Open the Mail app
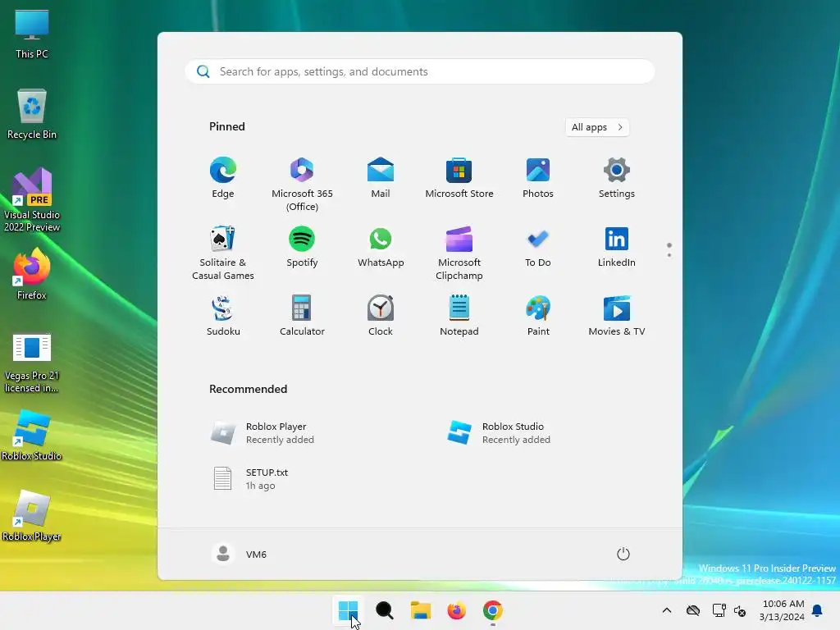The width and height of the screenshot is (840, 630). tap(381, 178)
